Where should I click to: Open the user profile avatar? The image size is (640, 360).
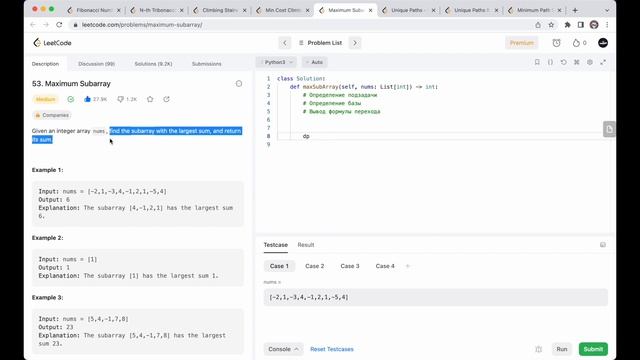(x=603, y=43)
